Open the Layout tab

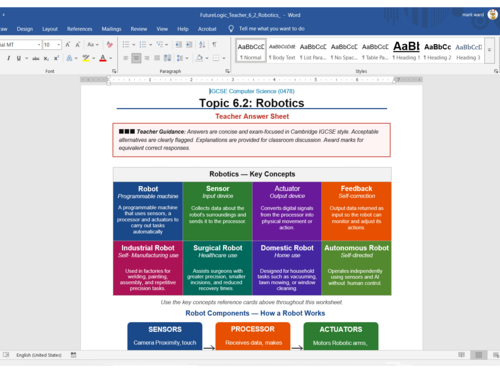[50, 29]
